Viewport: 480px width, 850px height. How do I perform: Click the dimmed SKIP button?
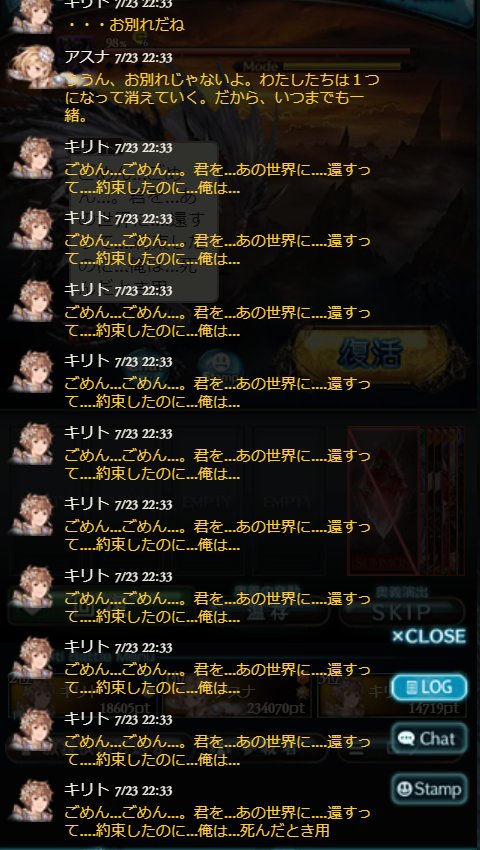click(x=402, y=613)
